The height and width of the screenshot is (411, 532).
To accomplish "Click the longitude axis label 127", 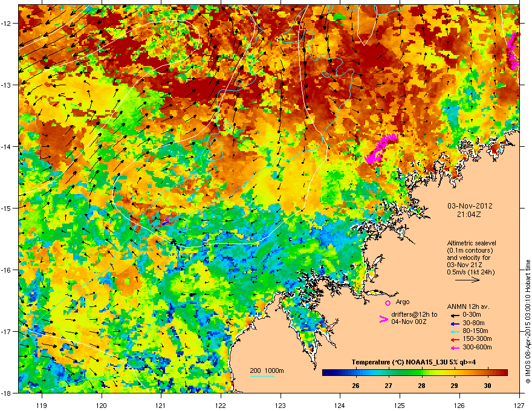I will coord(519,405).
